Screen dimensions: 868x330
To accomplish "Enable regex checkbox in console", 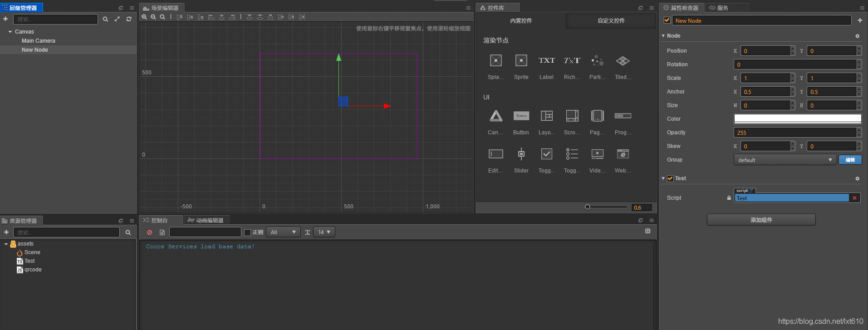I will (x=247, y=232).
